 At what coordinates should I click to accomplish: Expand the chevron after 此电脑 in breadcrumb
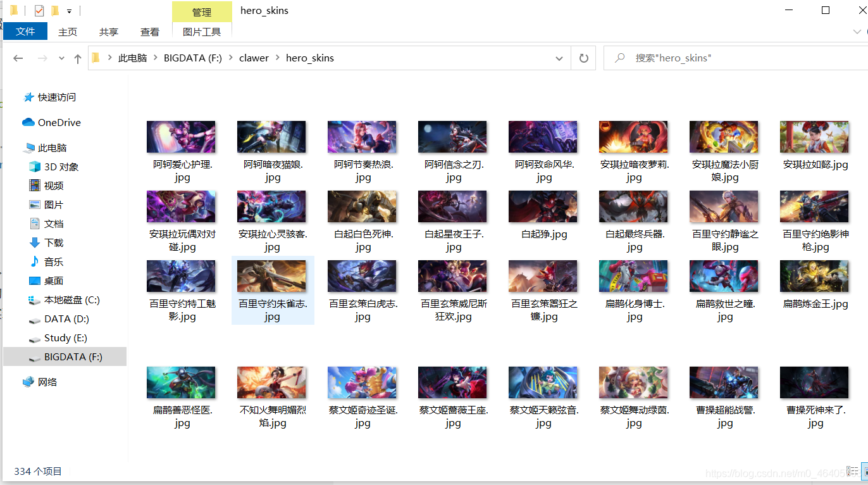155,58
